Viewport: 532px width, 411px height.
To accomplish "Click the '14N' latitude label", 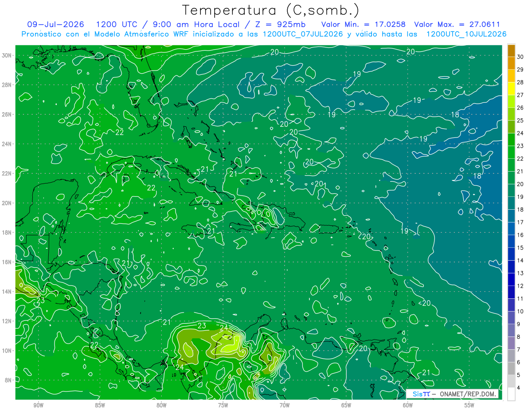I will tap(7, 292).
